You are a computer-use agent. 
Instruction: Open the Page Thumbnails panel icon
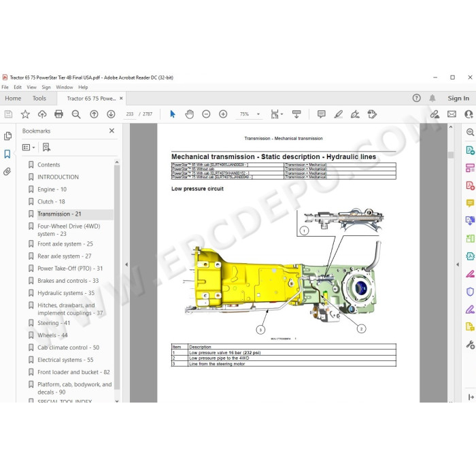coord(8,136)
